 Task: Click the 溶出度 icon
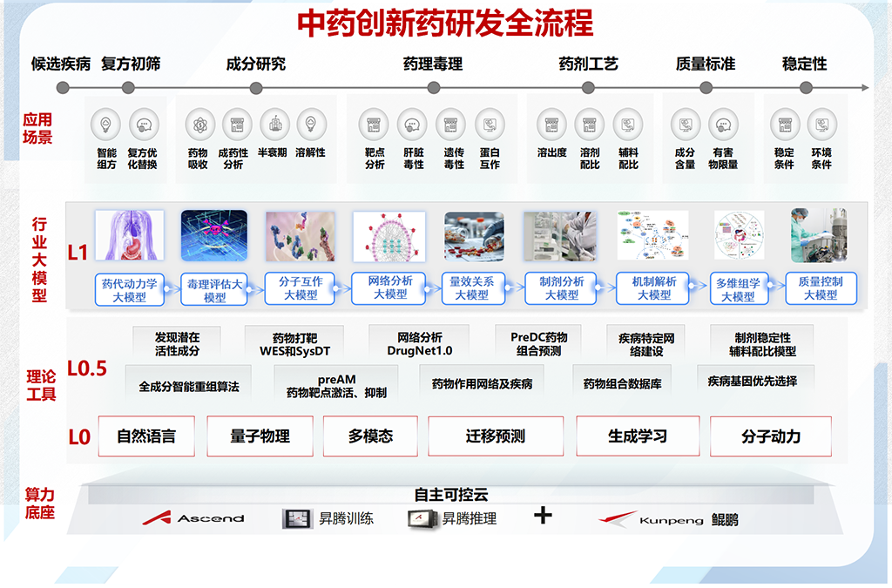point(551,124)
